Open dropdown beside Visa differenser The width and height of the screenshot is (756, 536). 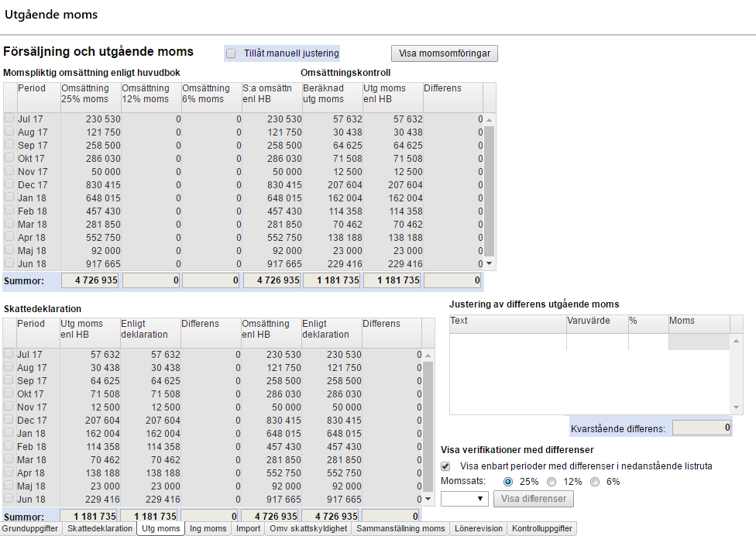click(x=464, y=498)
